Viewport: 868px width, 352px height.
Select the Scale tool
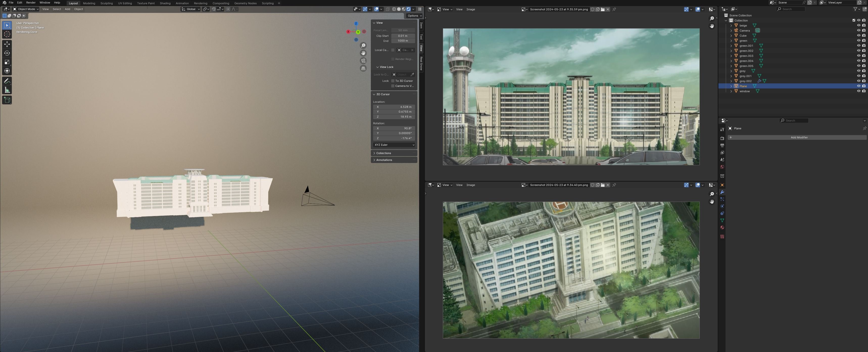click(7, 62)
